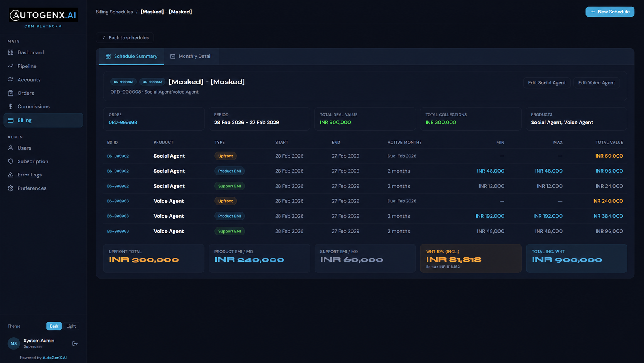Image resolution: width=644 pixels, height=363 pixels.
Task: Open Preferences page
Action: (x=43, y=188)
